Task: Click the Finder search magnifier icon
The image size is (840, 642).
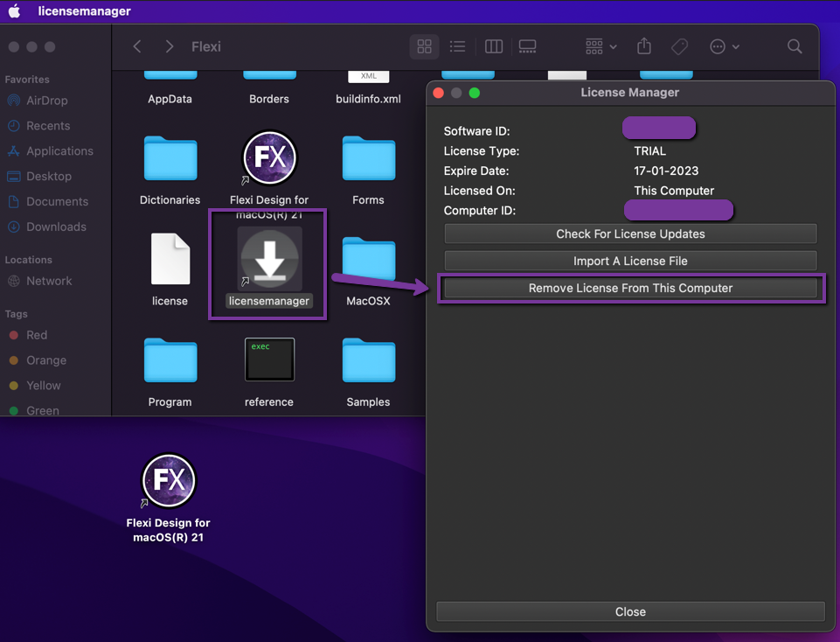Action: point(794,46)
